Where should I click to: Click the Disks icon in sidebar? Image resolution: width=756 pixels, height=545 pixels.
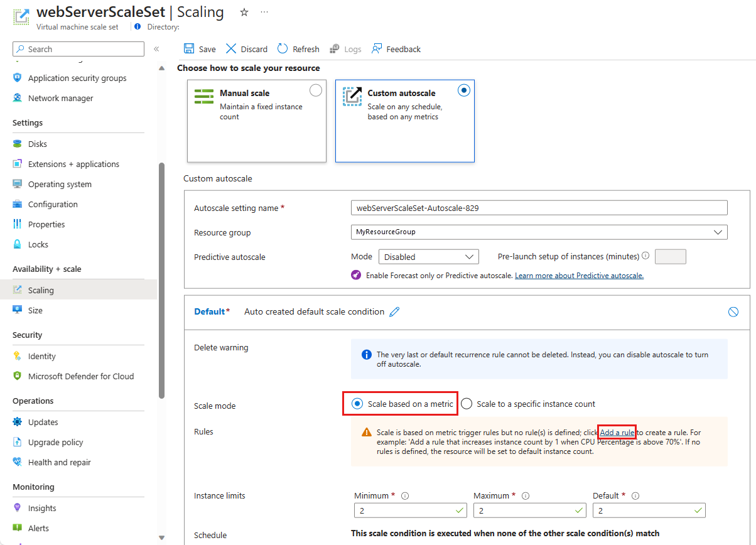pyautogui.click(x=17, y=144)
